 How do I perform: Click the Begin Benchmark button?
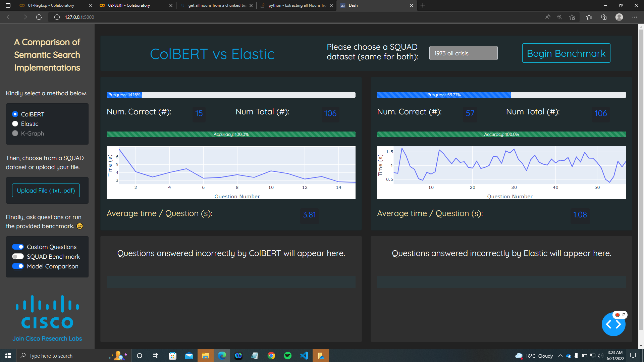tap(566, 53)
